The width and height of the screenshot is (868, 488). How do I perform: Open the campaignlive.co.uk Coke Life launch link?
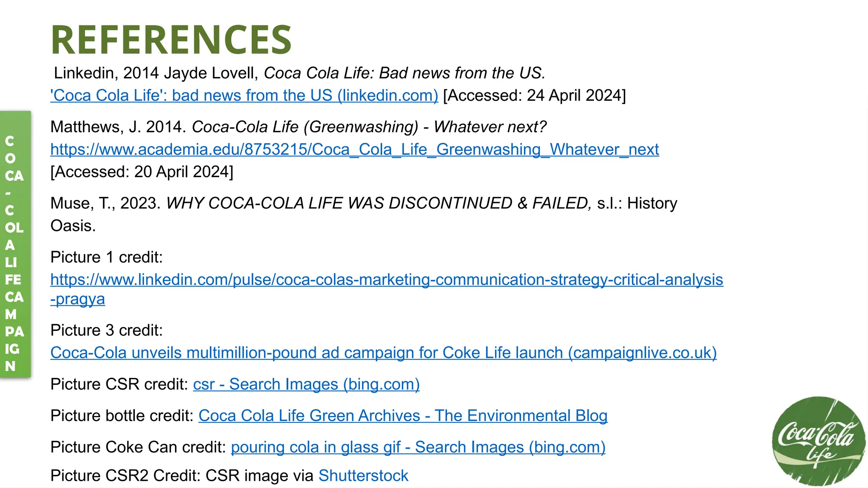tap(383, 353)
